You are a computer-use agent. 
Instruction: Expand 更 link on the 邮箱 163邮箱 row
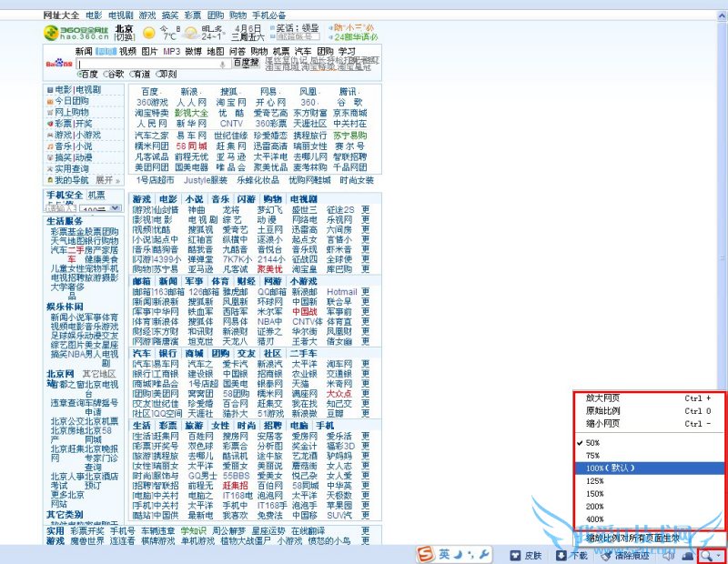click(366, 292)
